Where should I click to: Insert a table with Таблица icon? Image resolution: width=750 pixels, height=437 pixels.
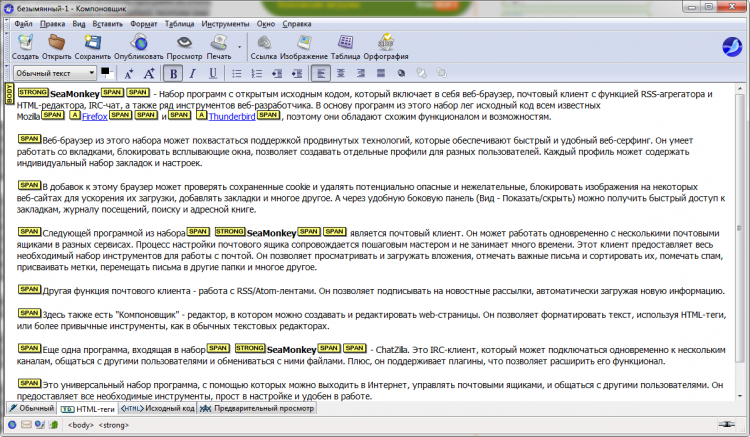345,43
